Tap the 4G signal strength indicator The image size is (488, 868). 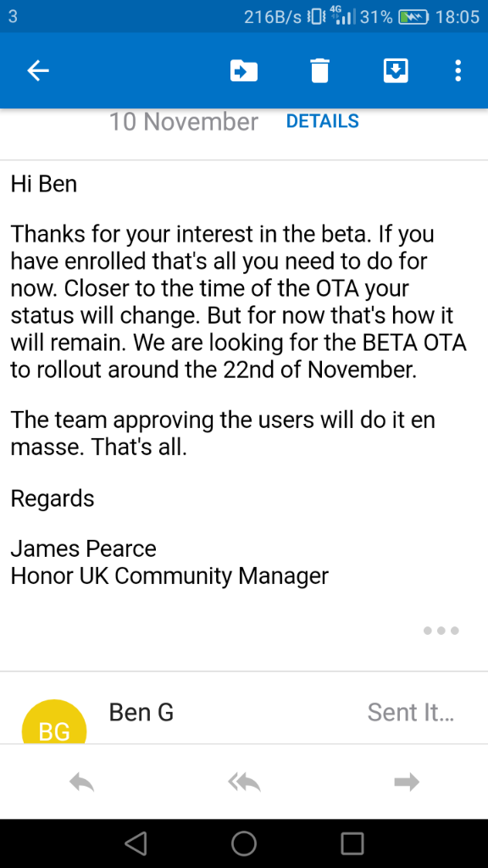coord(341,16)
